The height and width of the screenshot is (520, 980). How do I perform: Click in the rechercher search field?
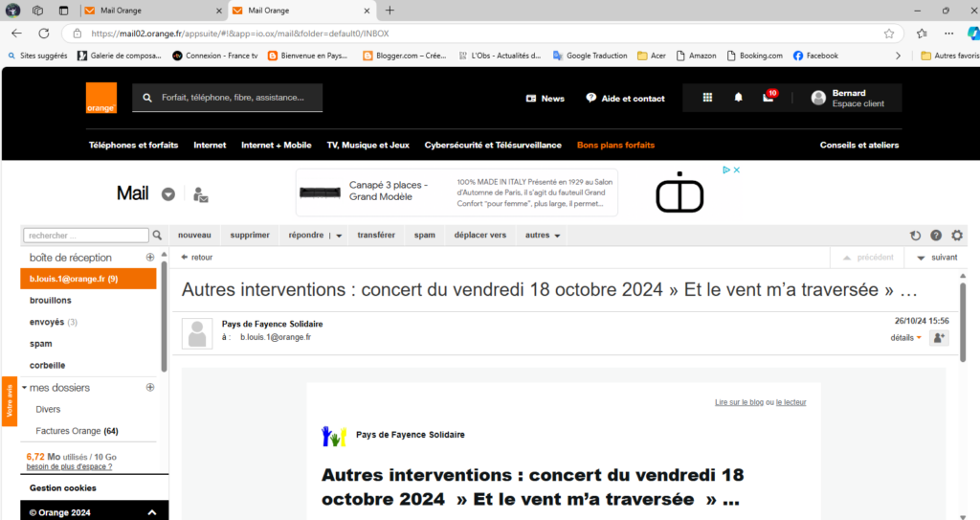pos(84,235)
